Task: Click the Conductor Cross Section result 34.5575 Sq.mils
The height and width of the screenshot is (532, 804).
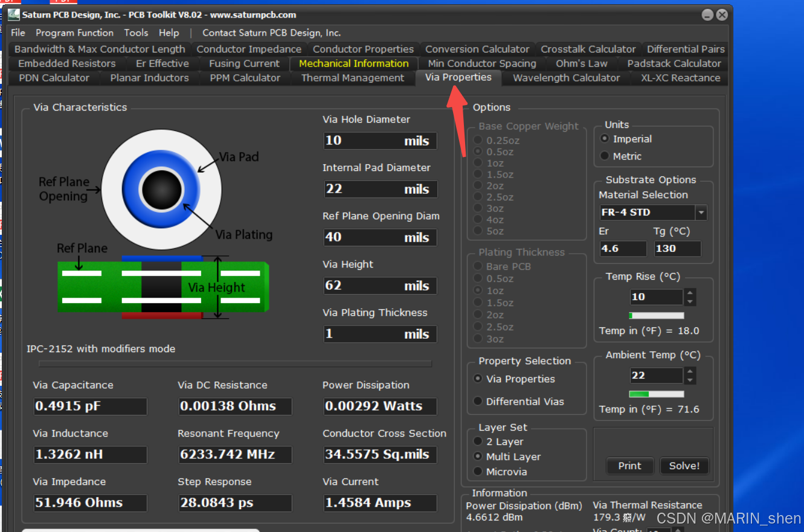Action: (x=380, y=455)
